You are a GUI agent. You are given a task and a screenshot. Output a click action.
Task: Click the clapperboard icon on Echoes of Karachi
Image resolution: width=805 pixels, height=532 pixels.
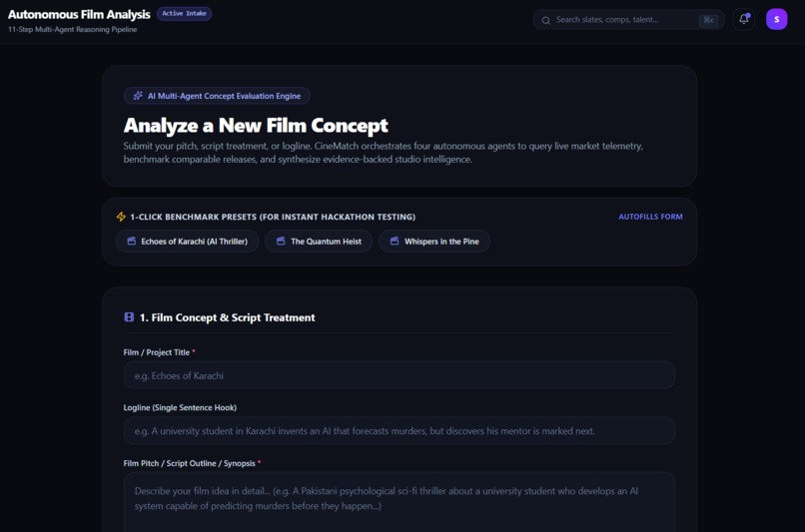pos(132,242)
